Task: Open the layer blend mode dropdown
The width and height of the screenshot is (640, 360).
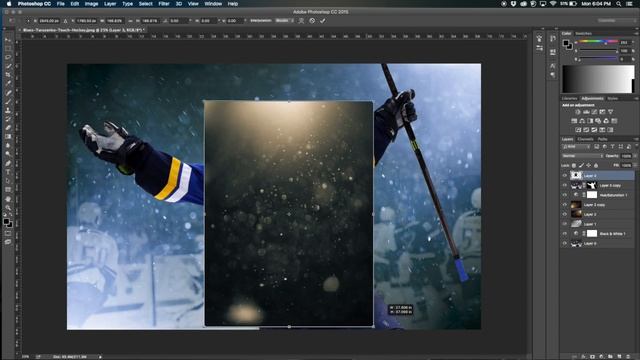Action: (582, 156)
